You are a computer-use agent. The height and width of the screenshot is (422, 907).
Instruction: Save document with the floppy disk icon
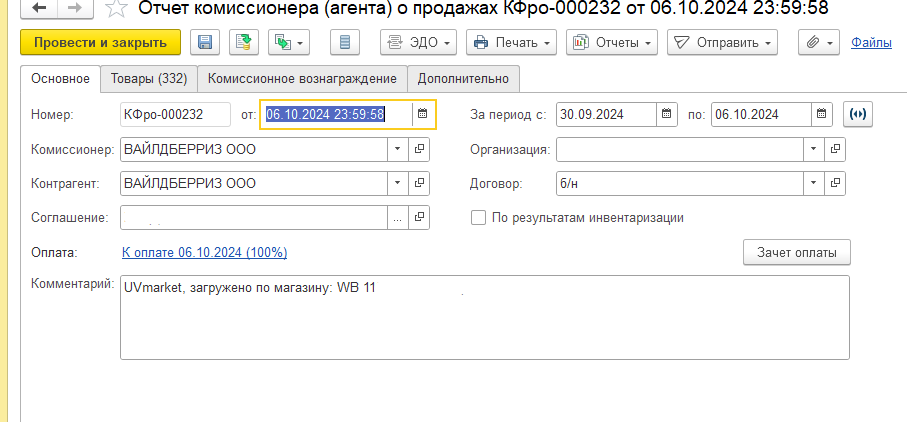click(205, 43)
